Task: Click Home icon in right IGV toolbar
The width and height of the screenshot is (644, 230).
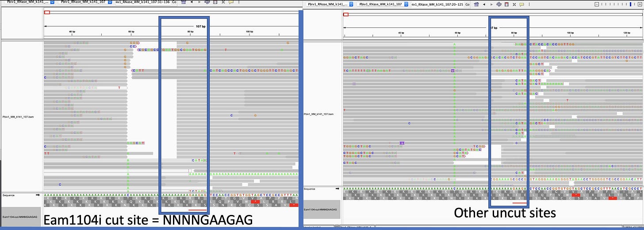Action: tap(476, 4)
